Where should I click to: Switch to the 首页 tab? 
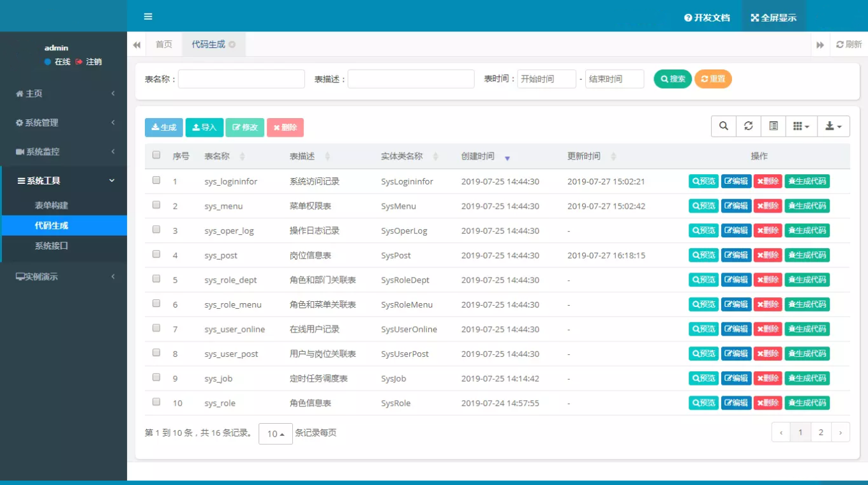tap(164, 45)
